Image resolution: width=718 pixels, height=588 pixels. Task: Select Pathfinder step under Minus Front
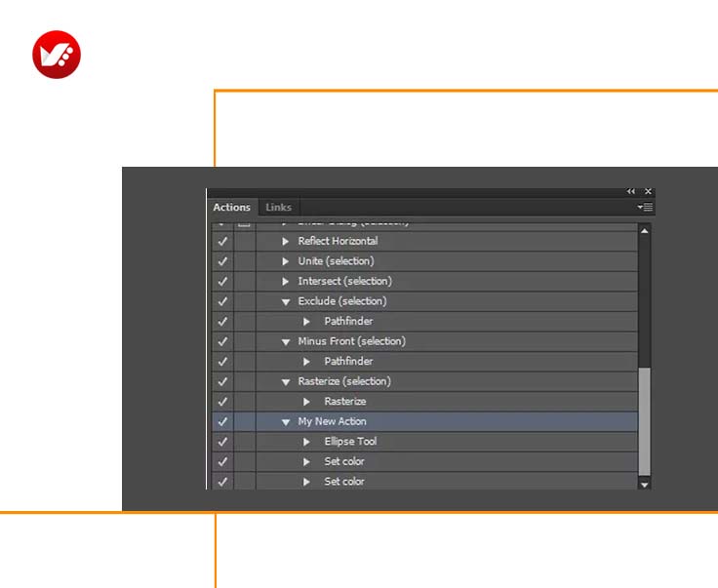tap(348, 362)
